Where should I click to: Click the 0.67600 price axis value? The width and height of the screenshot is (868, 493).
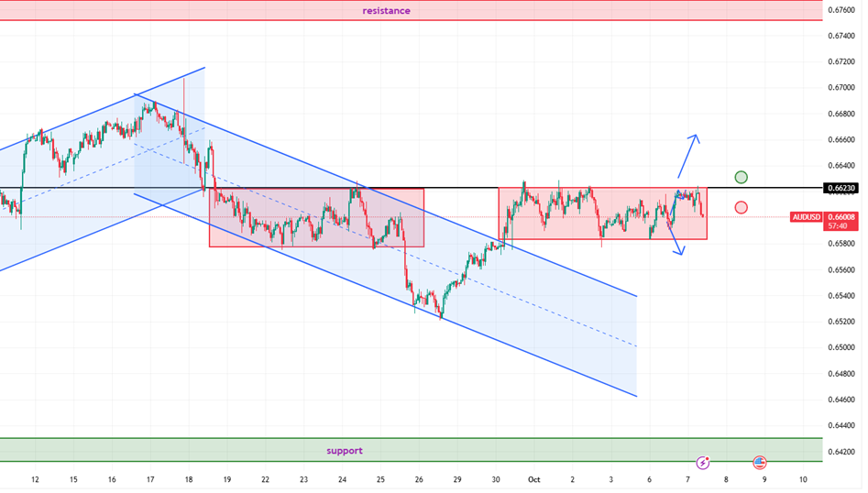click(841, 10)
